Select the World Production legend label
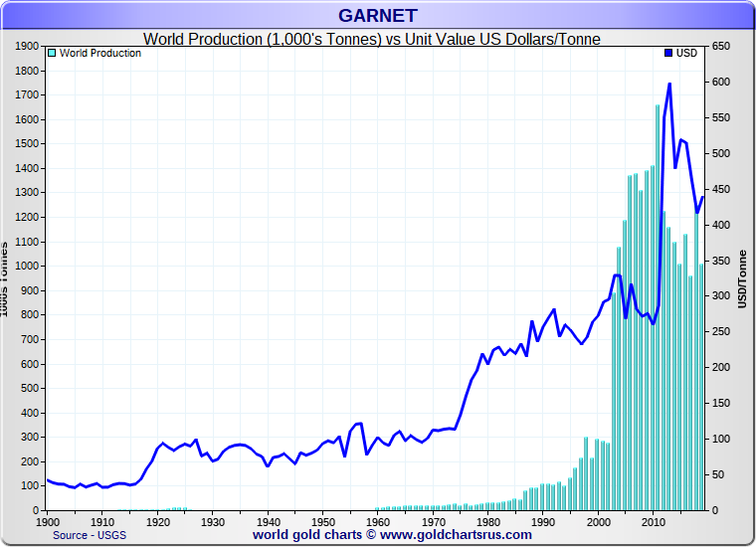The height and width of the screenshot is (547, 756). [x=99, y=54]
